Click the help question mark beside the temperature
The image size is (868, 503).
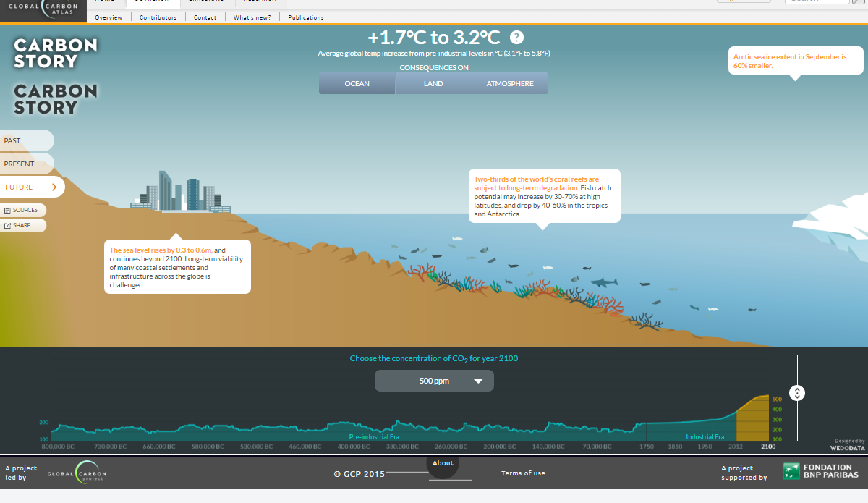coord(515,35)
